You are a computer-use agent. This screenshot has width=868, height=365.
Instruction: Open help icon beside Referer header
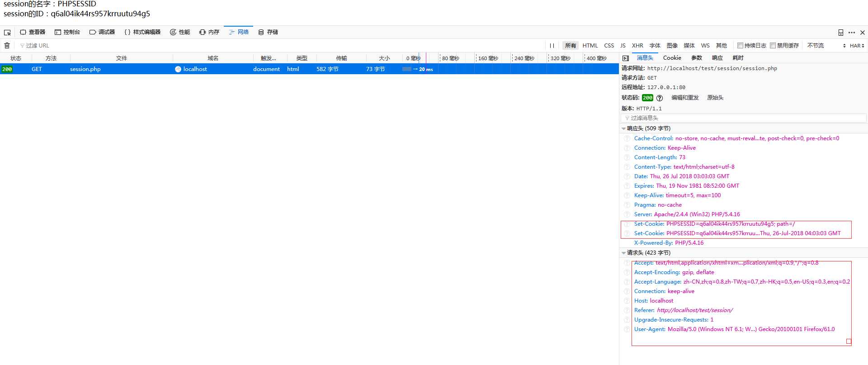pyautogui.click(x=627, y=310)
